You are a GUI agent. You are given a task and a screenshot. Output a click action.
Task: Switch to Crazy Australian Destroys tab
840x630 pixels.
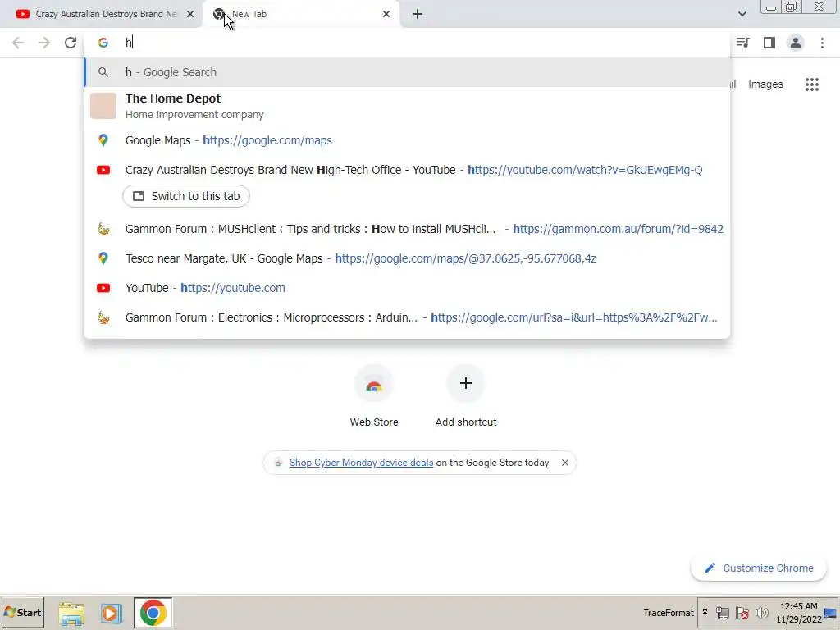pos(101,14)
